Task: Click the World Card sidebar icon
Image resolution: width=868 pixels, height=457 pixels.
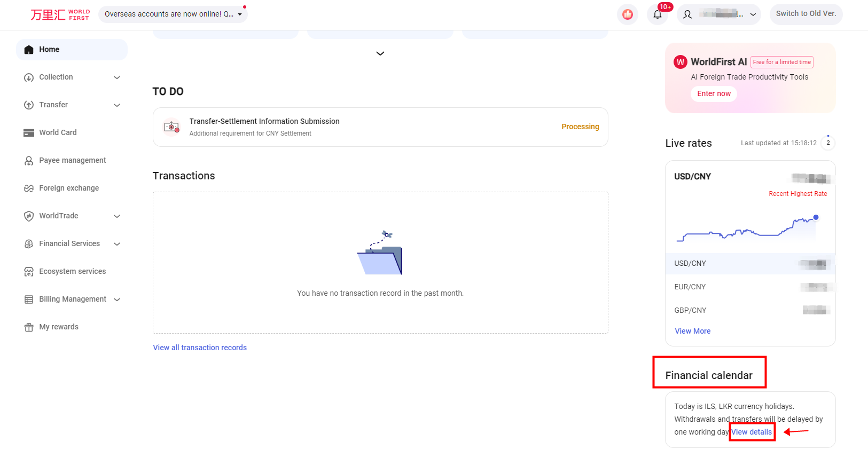Action: tap(29, 133)
